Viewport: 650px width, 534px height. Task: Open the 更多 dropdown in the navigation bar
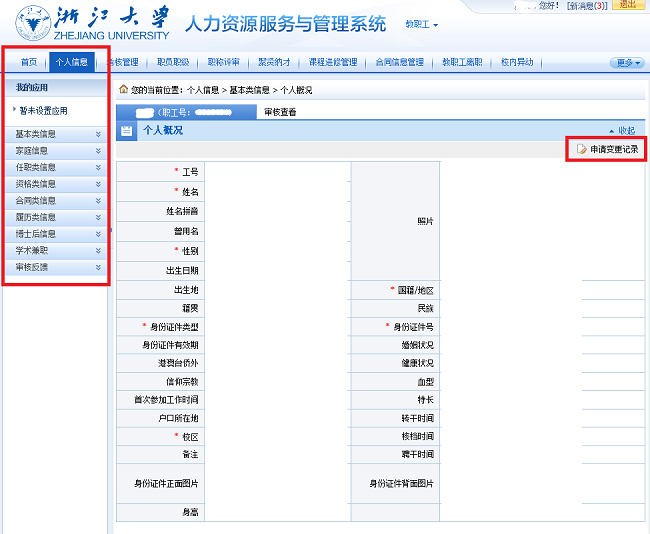(x=626, y=63)
